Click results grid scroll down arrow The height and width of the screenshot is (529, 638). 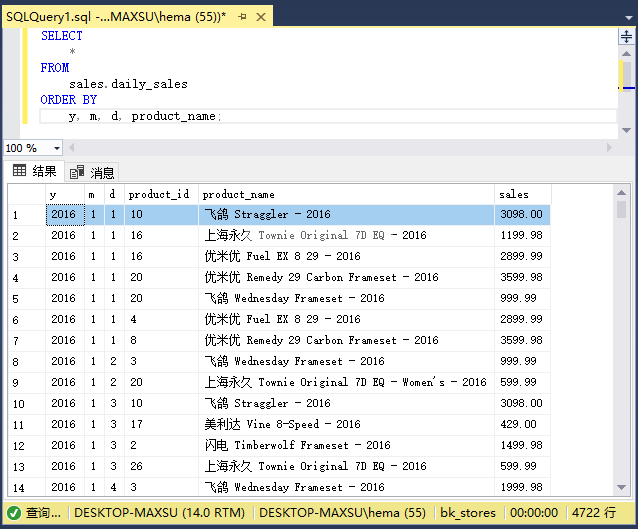click(x=621, y=487)
